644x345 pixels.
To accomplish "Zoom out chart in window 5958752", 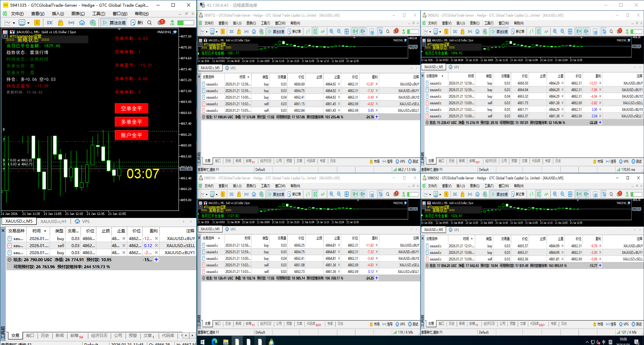I will point(339,32).
